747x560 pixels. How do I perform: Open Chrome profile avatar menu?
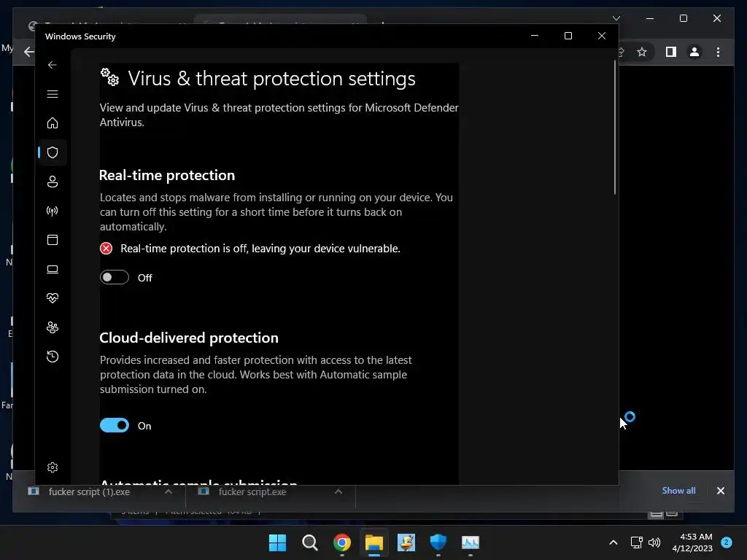click(694, 52)
